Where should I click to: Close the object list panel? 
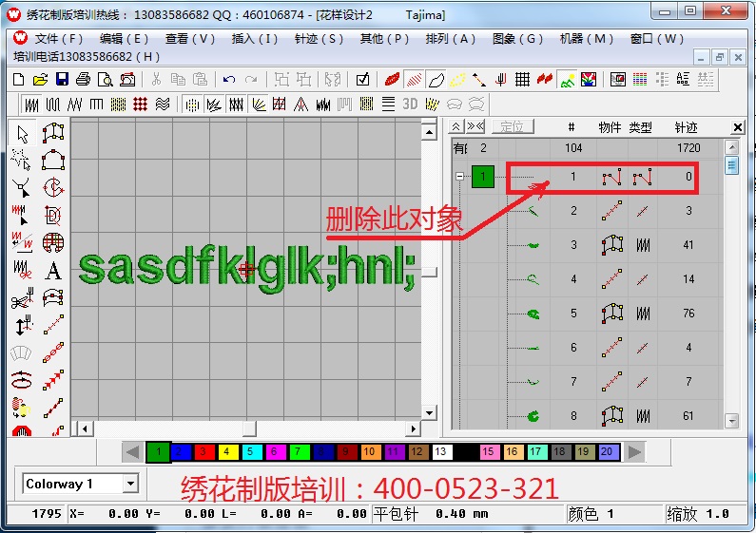pyautogui.click(x=737, y=127)
